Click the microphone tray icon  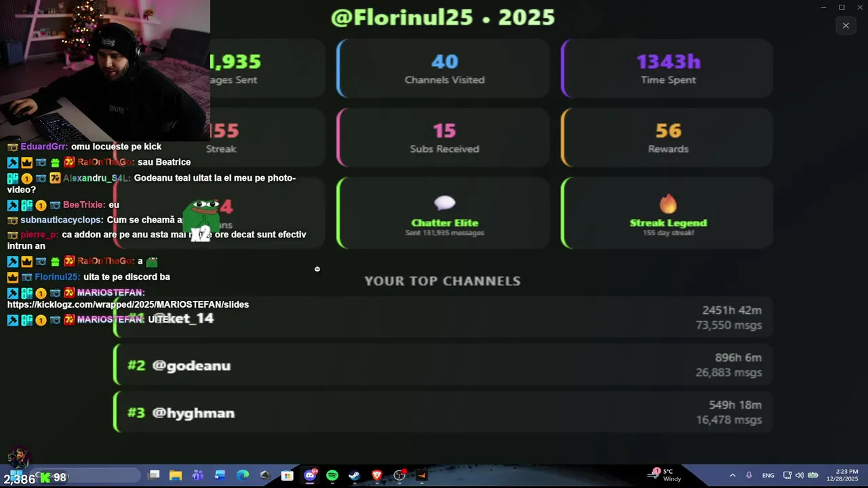(x=749, y=475)
